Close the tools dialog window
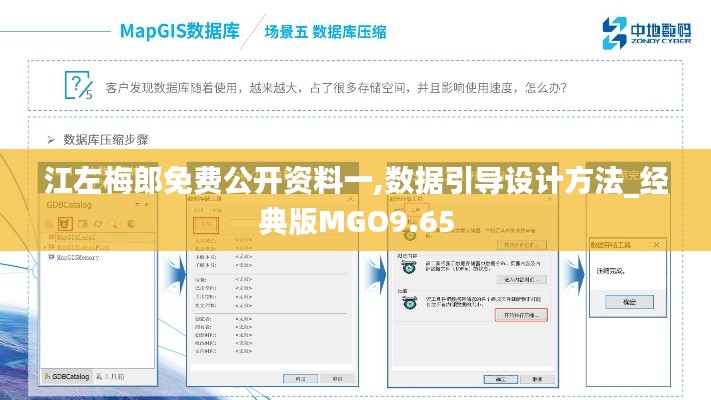Image resolution: width=711 pixels, height=400 pixels. [x=550, y=199]
